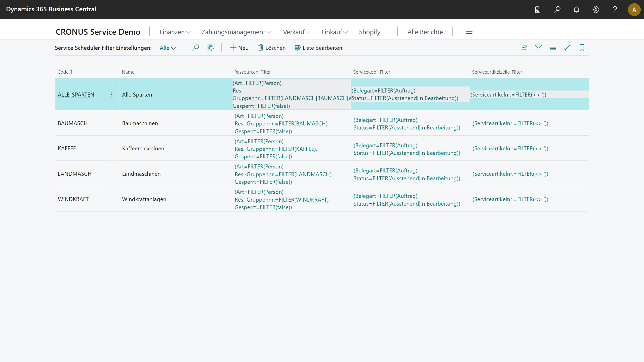Expand the Shopify menu
The height and width of the screenshot is (362, 644).
[373, 32]
